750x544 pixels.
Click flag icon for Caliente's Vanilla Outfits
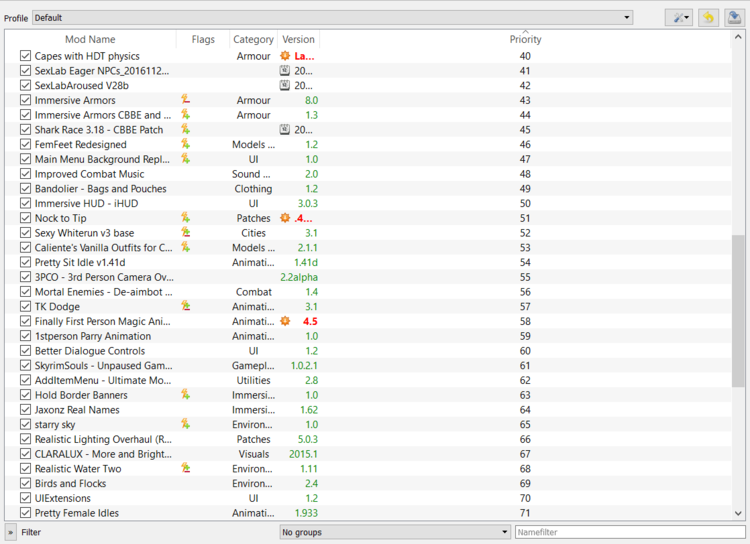[x=186, y=248]
